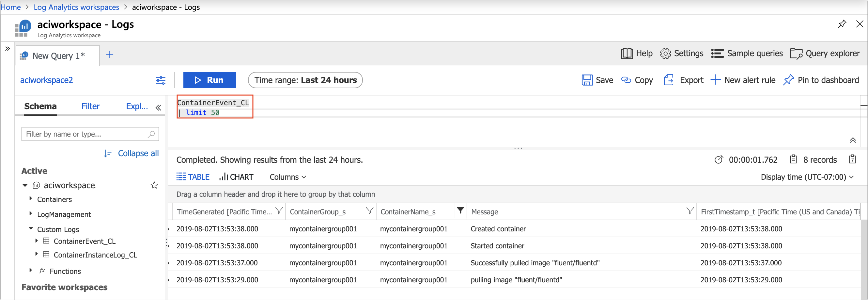This screenshot has height=300, width=868.
Task: Navigate to Log Analytics workspaces breadcrumb
Action: tap(76, 7)
